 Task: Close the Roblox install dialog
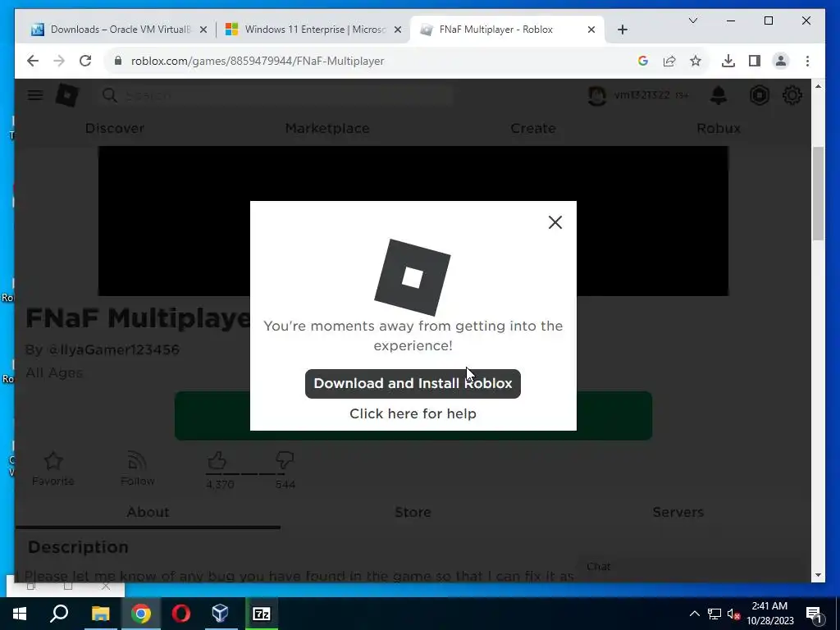(555, 222)
